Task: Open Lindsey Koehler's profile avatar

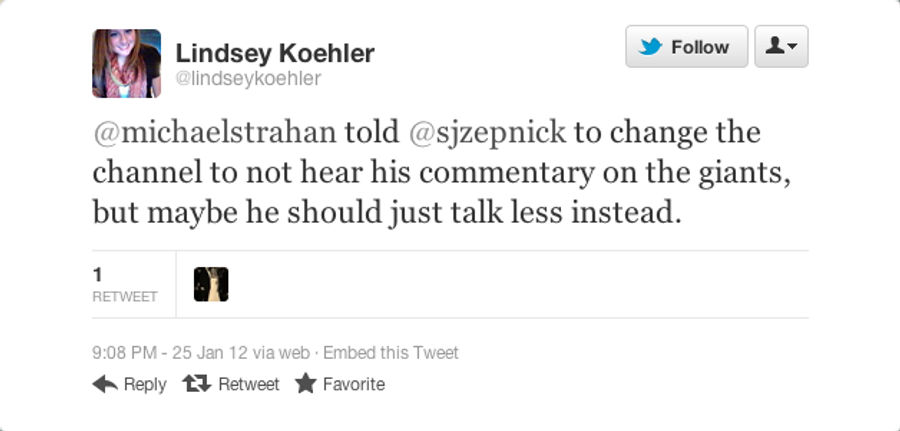Action: click(126, 63)
